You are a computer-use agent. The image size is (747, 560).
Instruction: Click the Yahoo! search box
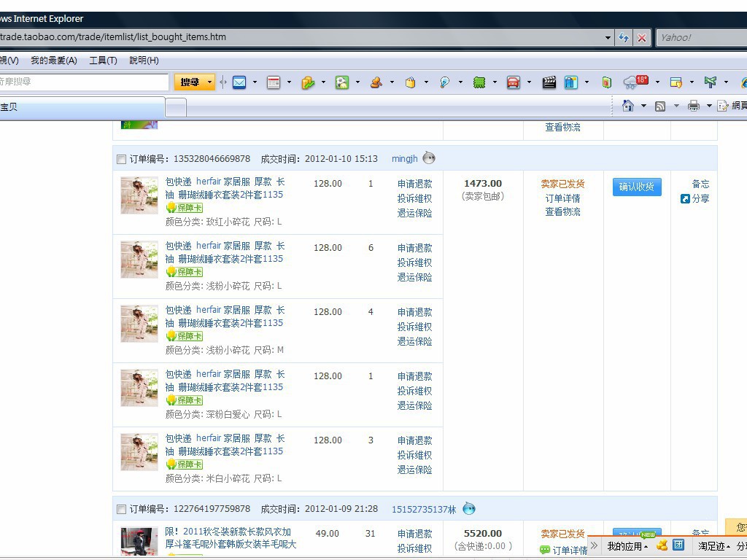pyautogui.click(x=701, y=38)
